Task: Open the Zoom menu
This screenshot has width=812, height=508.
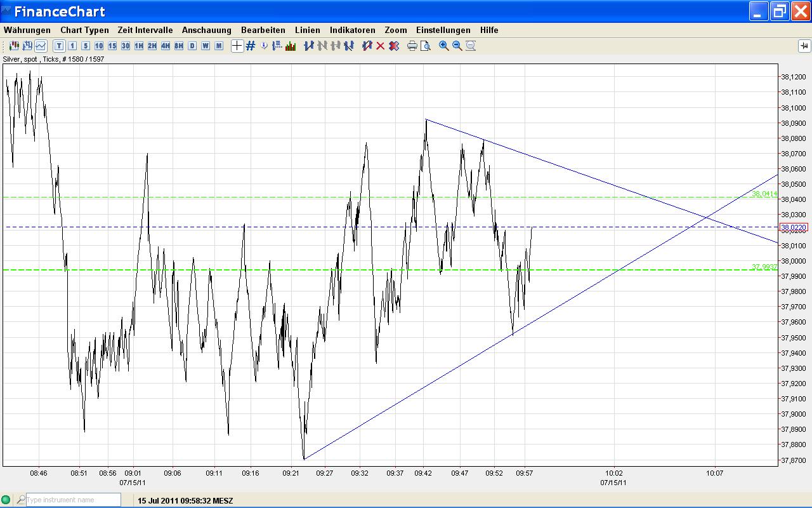Action: pos(396,30)
